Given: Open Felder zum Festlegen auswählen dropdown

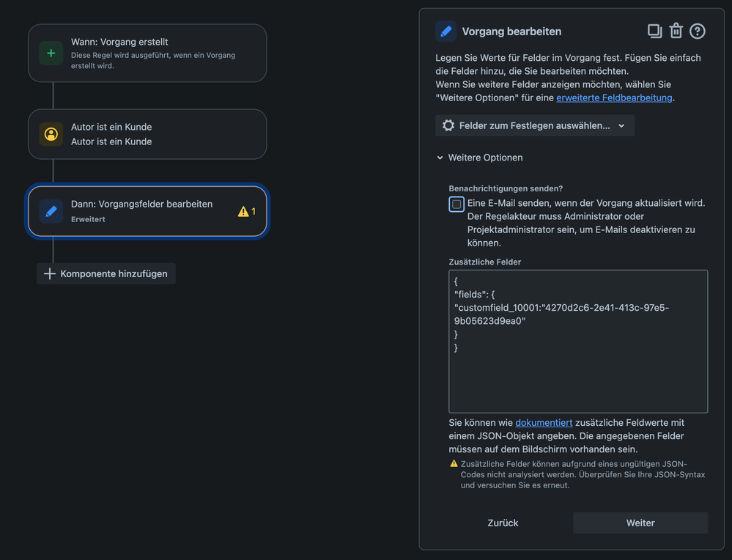Looking at the screenshot, I should [x=534, y=125].
